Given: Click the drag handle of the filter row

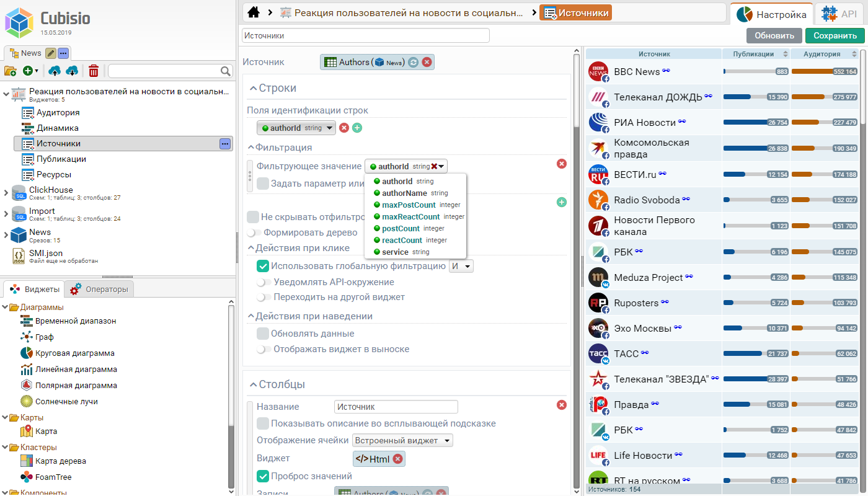Looking at the screenshot, I should tap(250, 175).
